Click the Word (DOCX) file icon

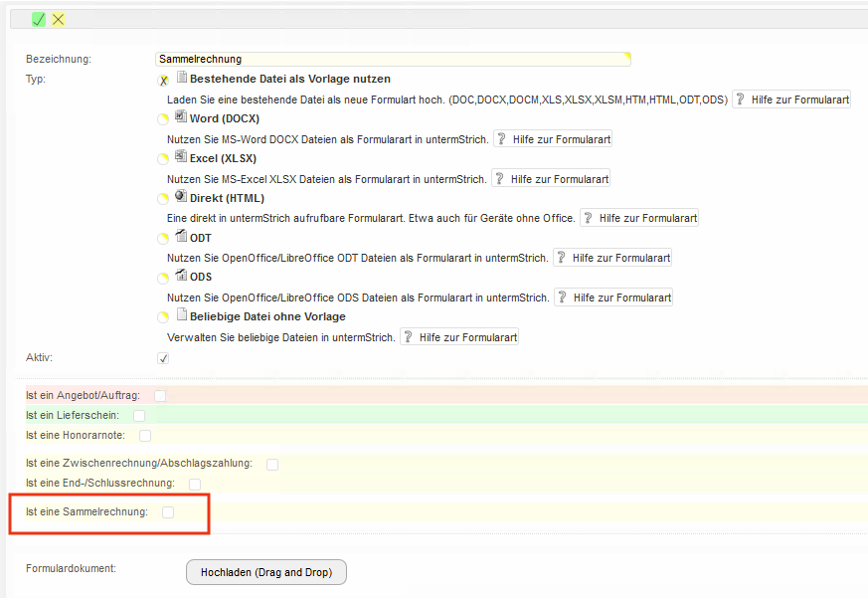click(181, 117)
